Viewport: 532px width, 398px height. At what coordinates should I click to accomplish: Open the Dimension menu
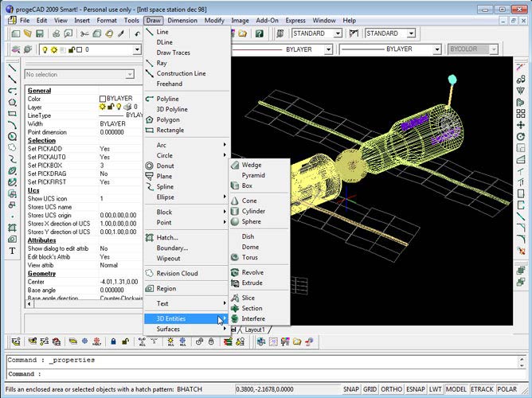(x=182, y=20)
